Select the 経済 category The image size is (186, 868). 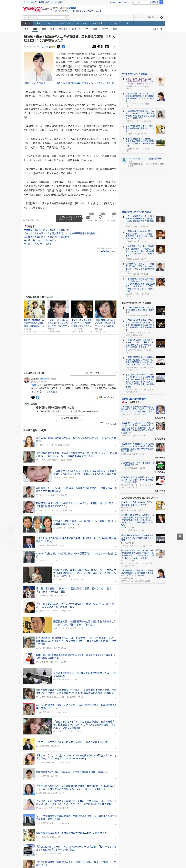click(x=52, y=29)
